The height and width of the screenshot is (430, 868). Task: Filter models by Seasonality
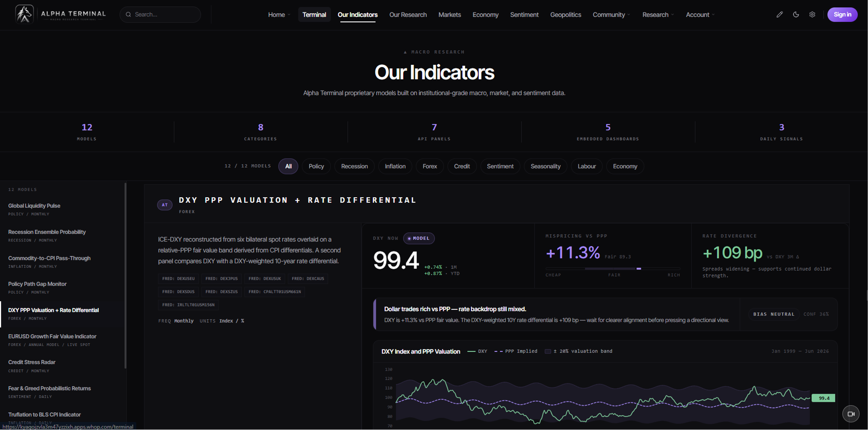545,166
